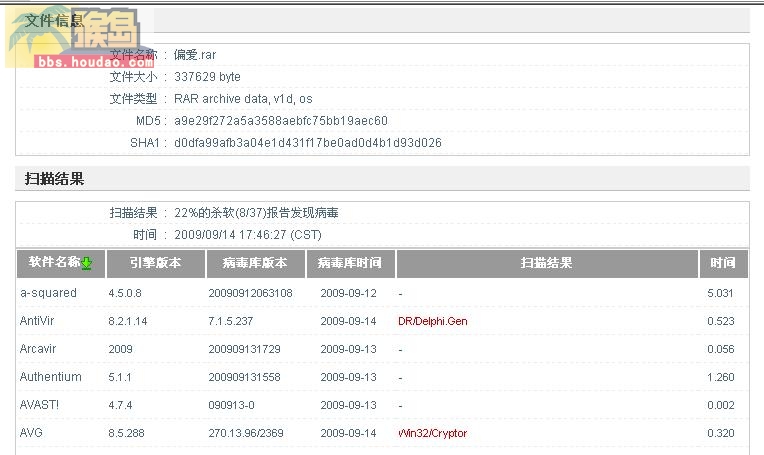This screenshot has width=764, height=455.
Task: Select a-squared engine version 4.5.0.8
Action: 125,293
